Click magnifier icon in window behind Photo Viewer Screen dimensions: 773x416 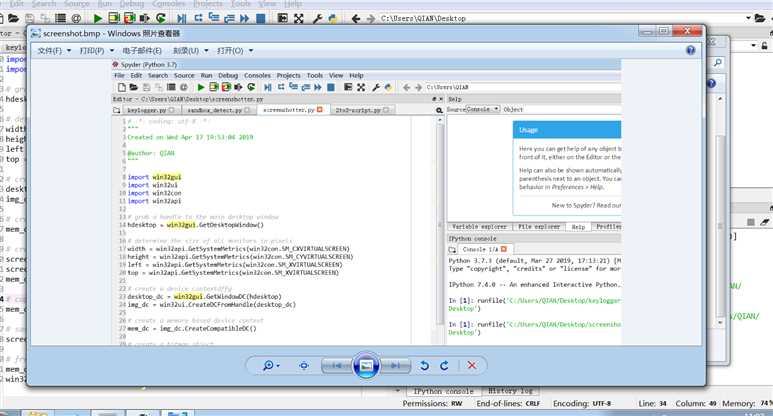(718, 63)
